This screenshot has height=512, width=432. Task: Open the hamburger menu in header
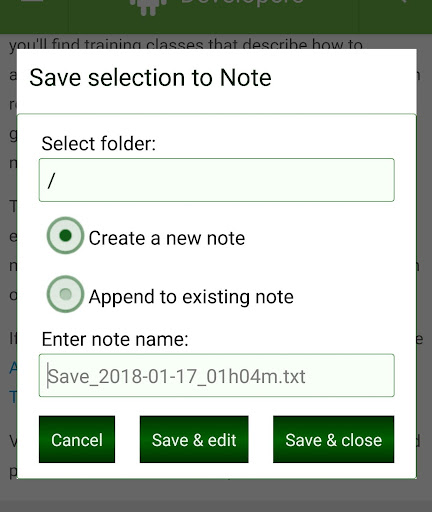[32, 2]
